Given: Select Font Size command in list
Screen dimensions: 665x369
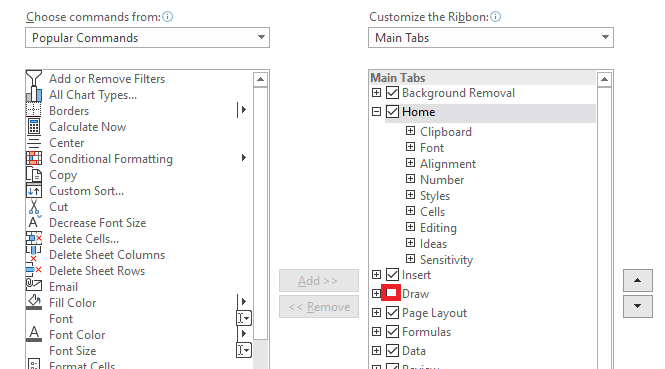Looking at the screenshot, I should coord(73,351).
